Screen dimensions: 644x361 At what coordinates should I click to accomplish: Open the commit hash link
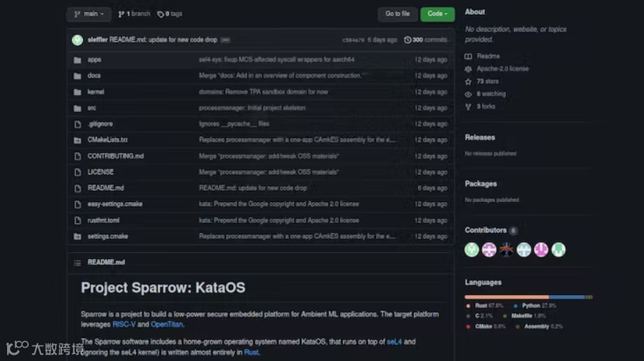click(x=353, y=40)
